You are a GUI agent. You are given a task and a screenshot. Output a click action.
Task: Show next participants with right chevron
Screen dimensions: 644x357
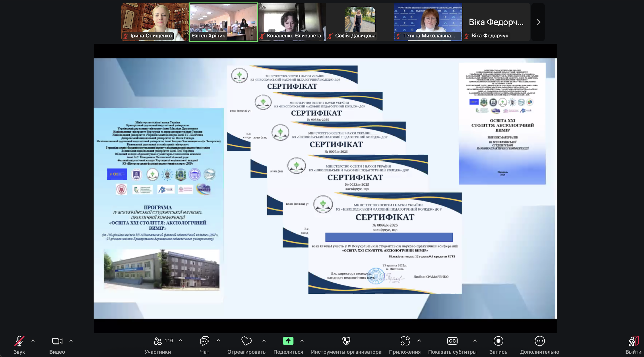click(x=538, y=22)
